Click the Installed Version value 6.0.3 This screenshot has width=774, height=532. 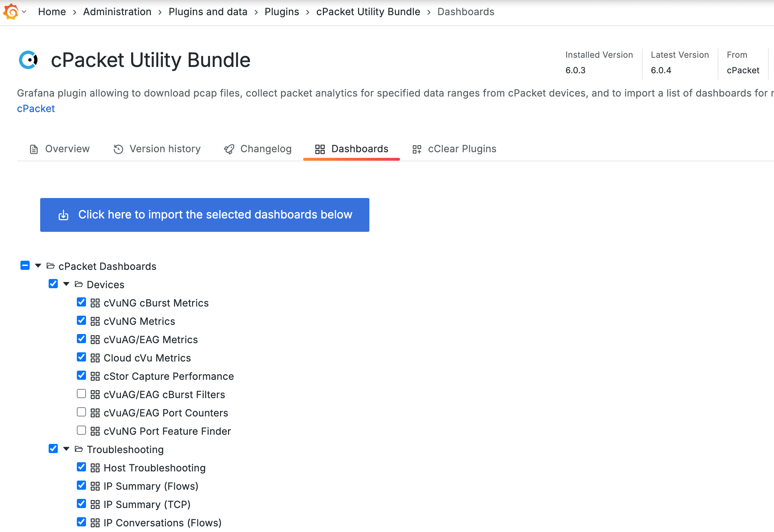pyautogui.click(x=576, y=70)
